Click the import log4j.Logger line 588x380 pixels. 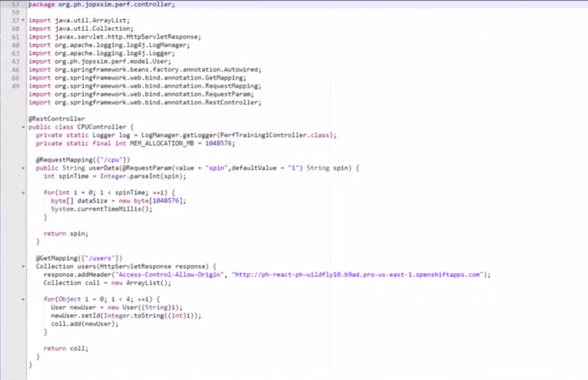click(102, 53)
